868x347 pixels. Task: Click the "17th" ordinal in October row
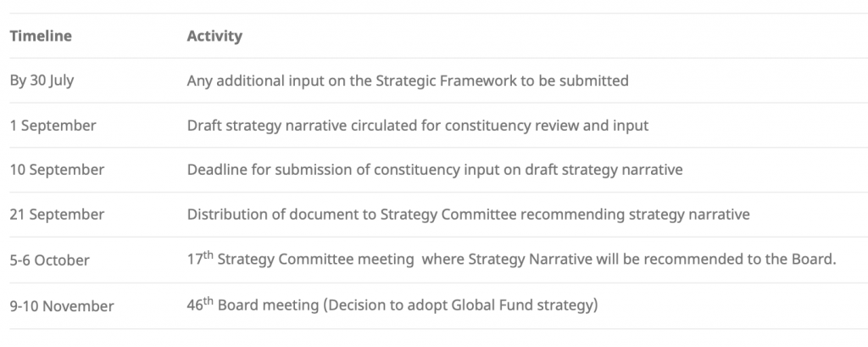(200, 259)
